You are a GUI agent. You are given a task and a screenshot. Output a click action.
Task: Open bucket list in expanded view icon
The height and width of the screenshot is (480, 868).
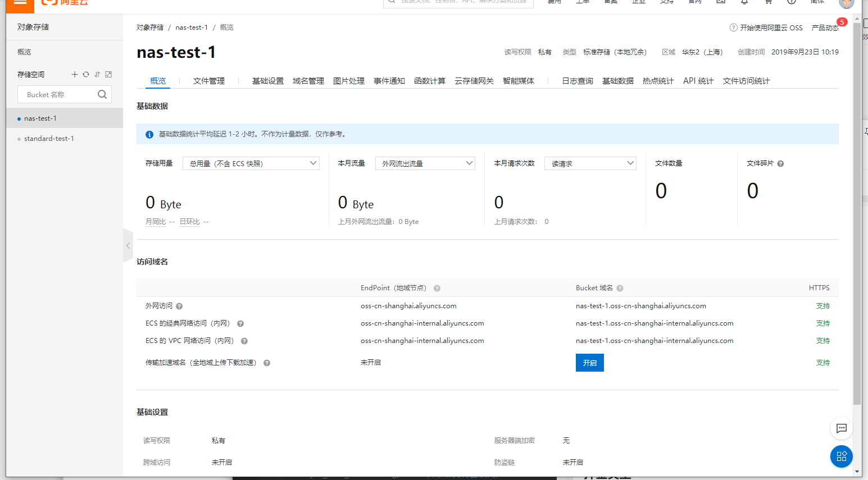(108, 74)
